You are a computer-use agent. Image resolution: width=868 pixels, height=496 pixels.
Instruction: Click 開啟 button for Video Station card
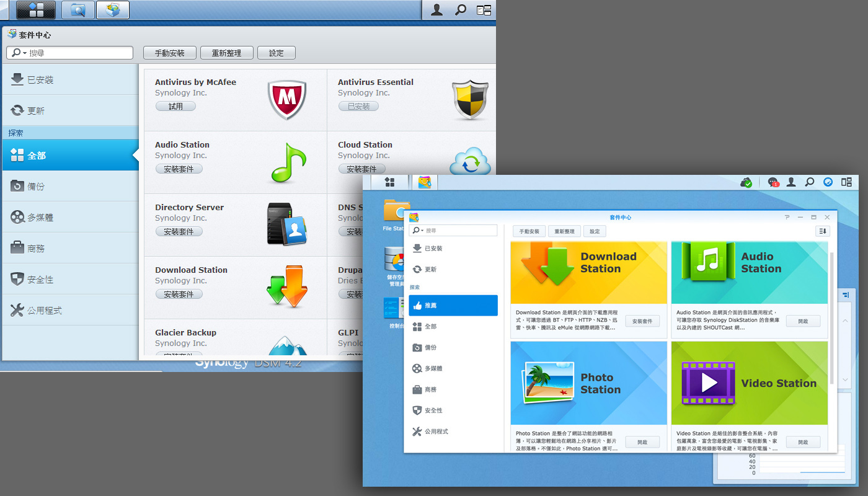[804, 442]
